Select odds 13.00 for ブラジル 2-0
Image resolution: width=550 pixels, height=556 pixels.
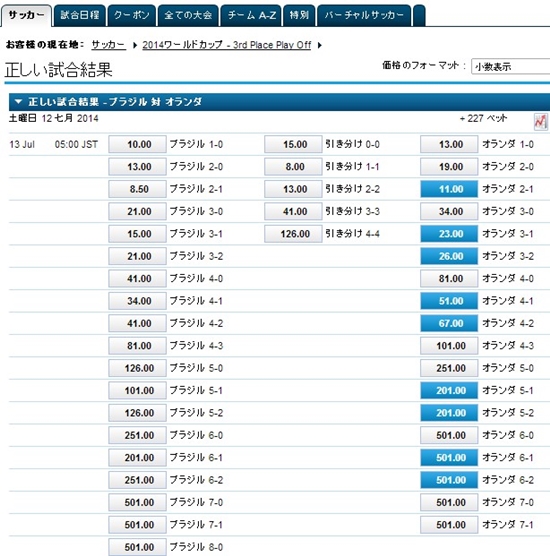138,167
